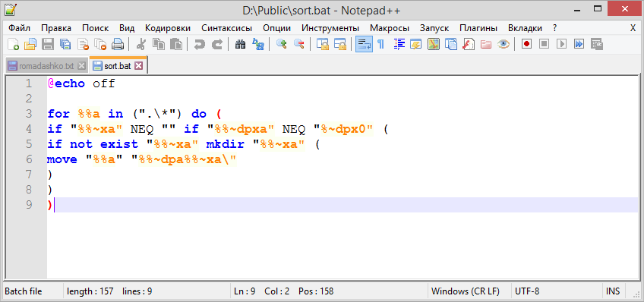This screenshot has width=644, height=302.
Task: Open the Поиск menu
Action: pos(95,28)
